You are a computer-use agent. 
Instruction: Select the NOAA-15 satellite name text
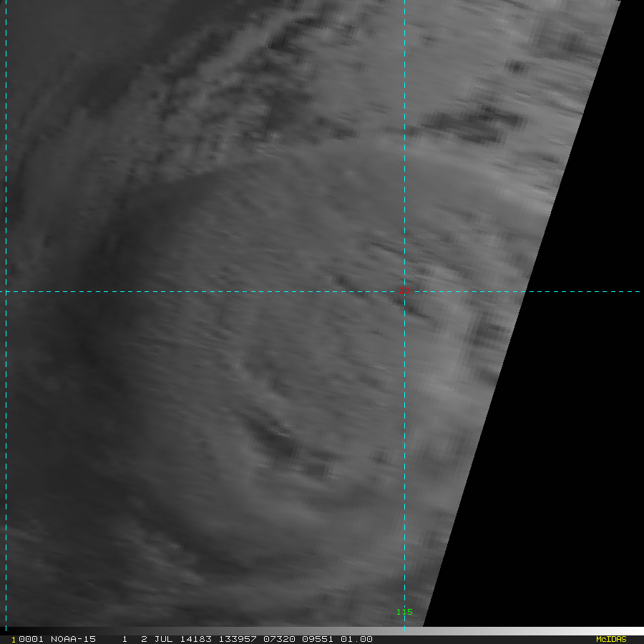coord(73,639)
